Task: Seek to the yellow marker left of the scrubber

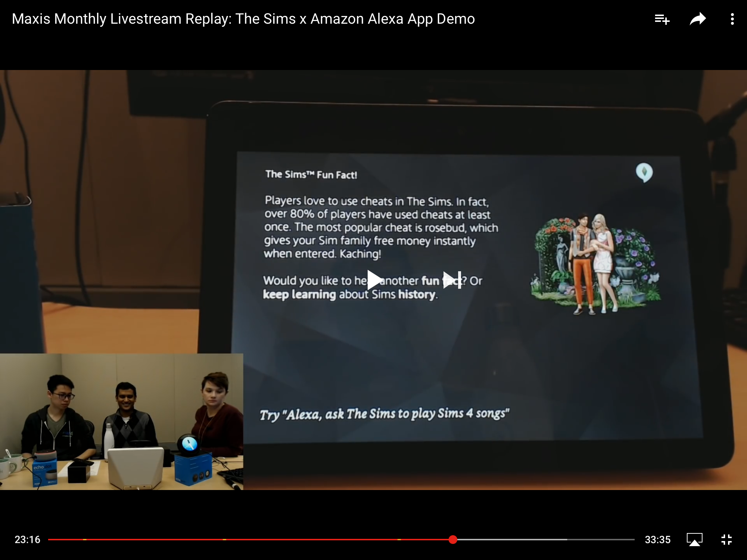Action: [399, 540]
